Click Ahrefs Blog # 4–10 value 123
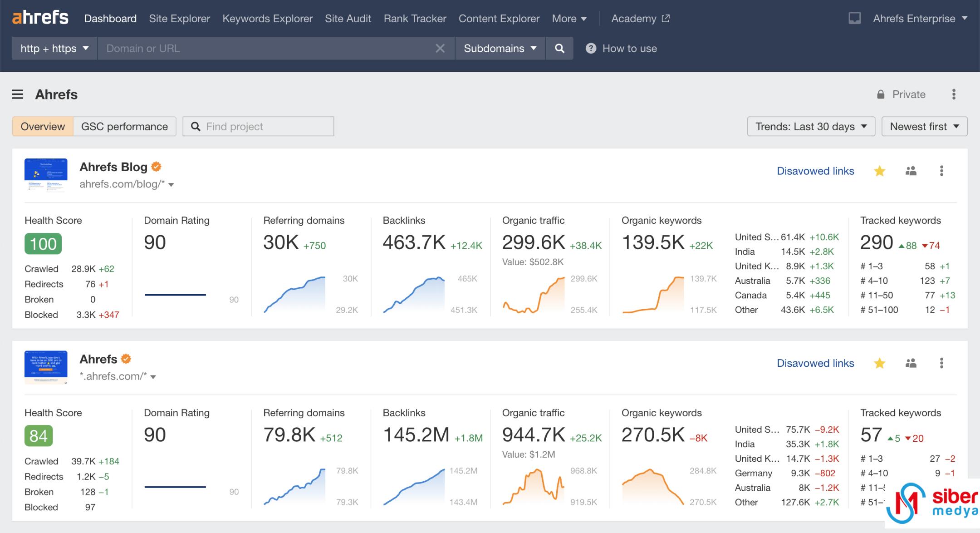The image size is (980, 533). click(x=927, y=281)
